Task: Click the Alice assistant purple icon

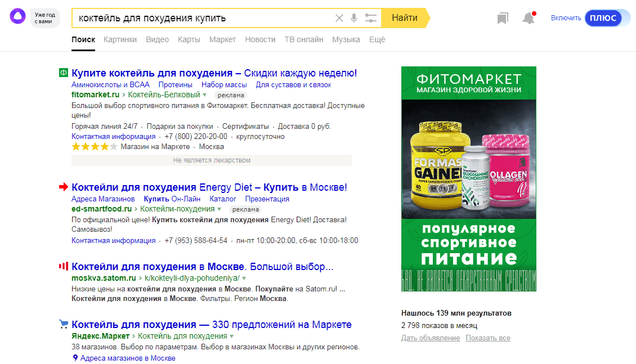Action: [17, 17]
